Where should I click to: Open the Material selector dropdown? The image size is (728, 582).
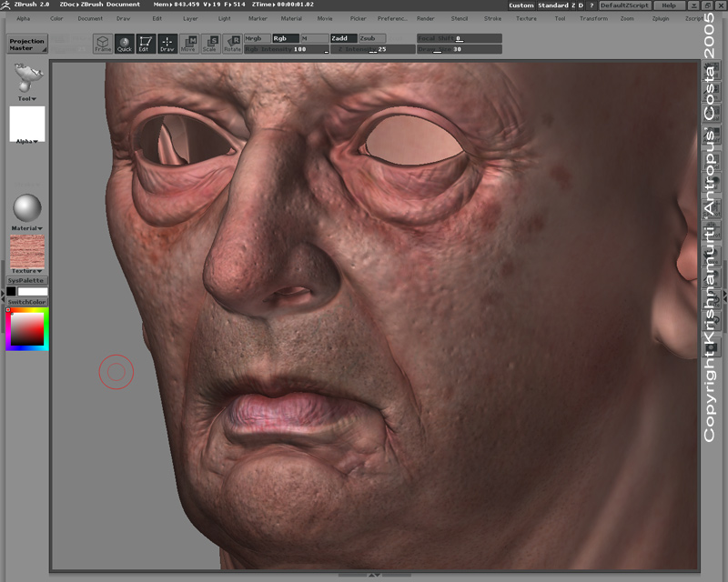[x=27, y=228]
